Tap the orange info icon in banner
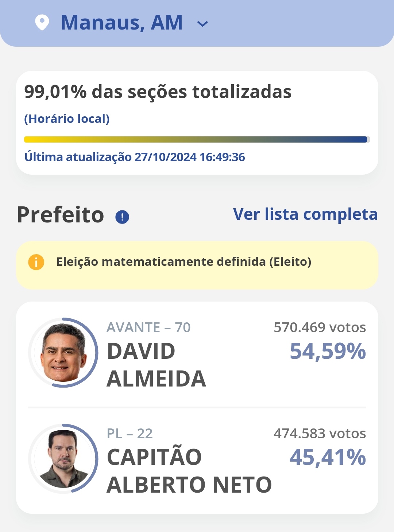This screenshot has width=394, height=532. click(36, 262)
